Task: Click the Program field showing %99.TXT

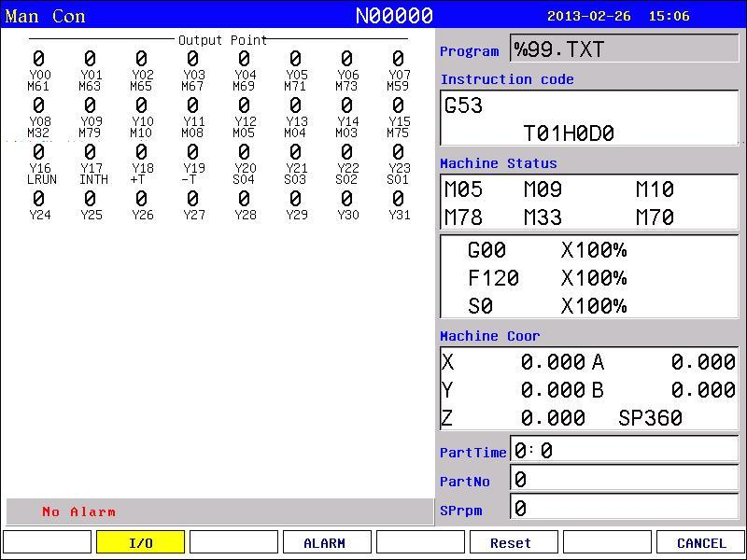Action: click(624, 49)
